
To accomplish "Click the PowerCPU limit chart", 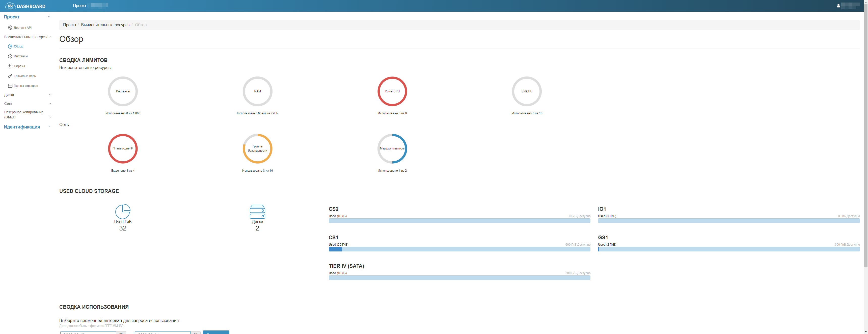I will 392,91.
